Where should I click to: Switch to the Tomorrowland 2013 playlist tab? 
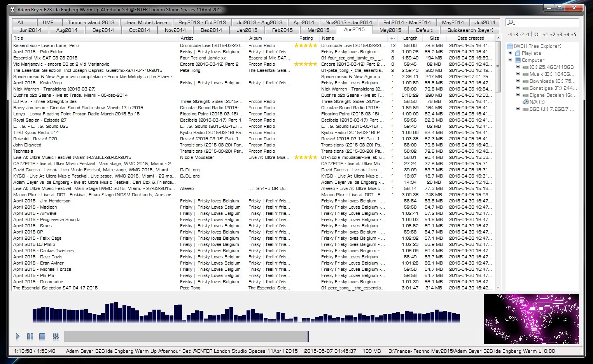coord(91,23)
